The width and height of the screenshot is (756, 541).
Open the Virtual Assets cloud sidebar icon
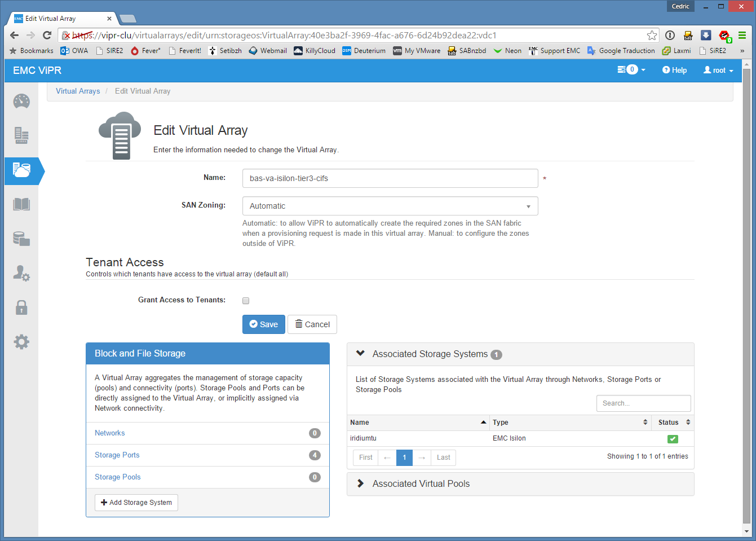coord(21,170)
